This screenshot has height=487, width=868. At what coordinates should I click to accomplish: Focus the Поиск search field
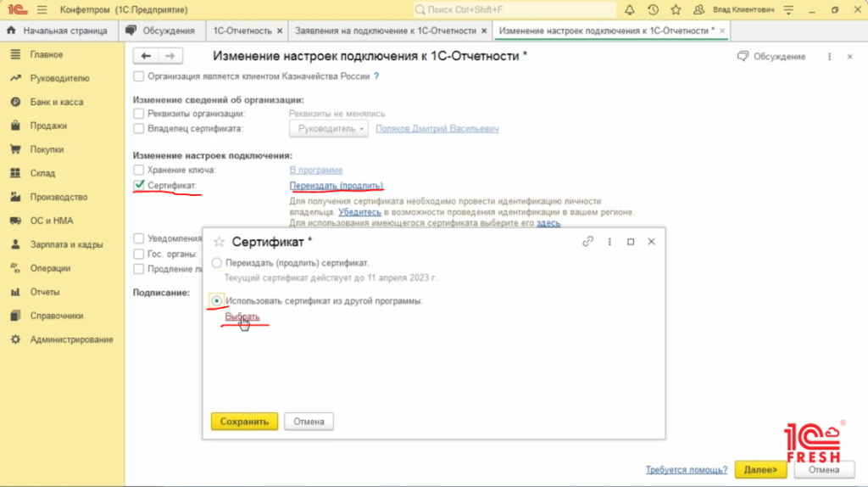(x=515, y=9)
